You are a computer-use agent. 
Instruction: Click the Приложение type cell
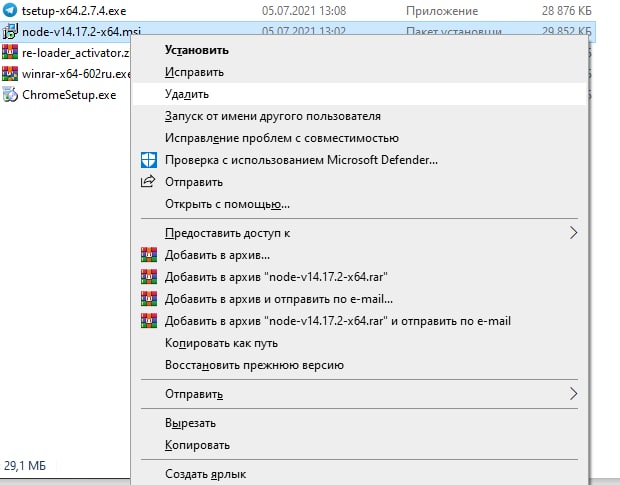click(442, 11)
